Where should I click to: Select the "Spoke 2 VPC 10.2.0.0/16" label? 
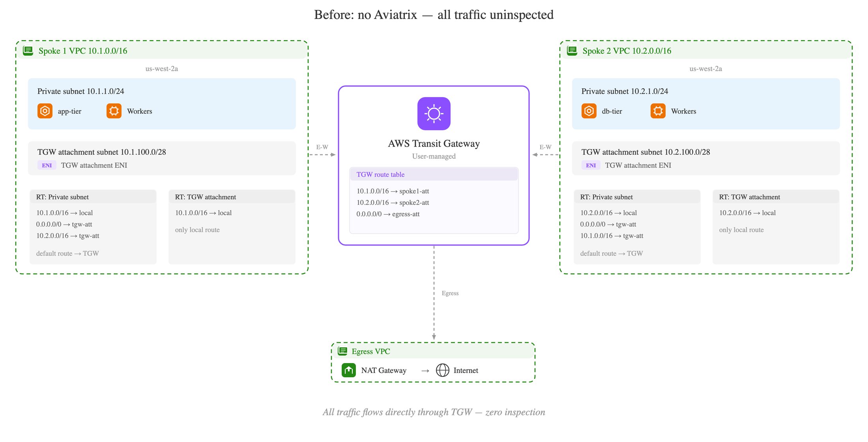pos(627,51)
